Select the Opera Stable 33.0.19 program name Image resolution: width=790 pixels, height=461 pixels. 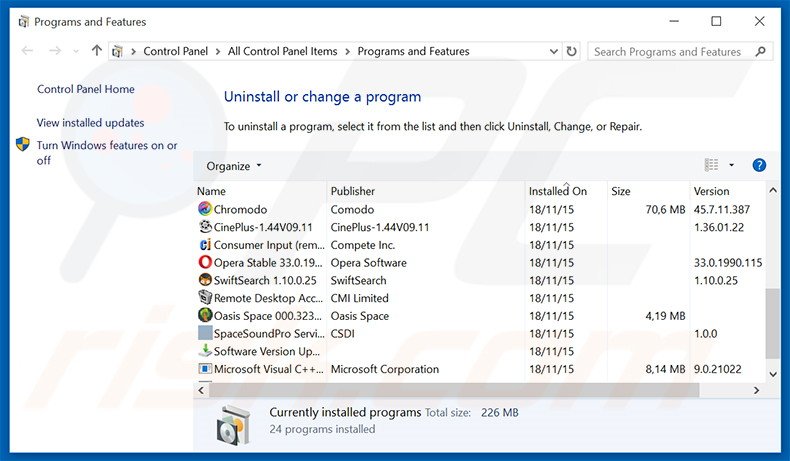(268, 262)
